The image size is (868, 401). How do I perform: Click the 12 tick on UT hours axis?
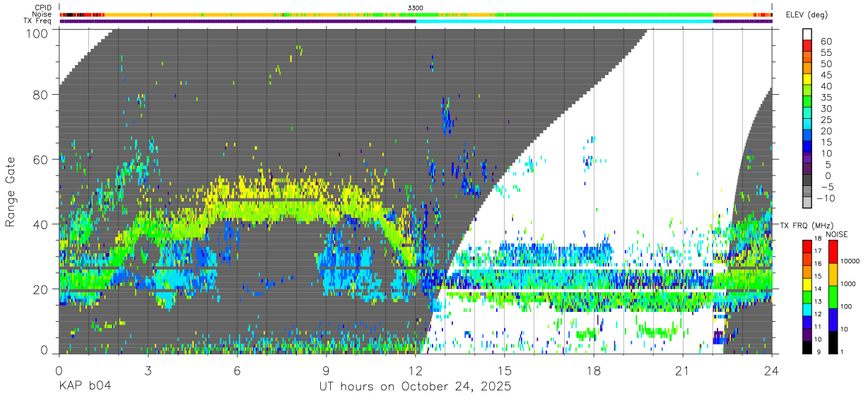tap(415, 371)
